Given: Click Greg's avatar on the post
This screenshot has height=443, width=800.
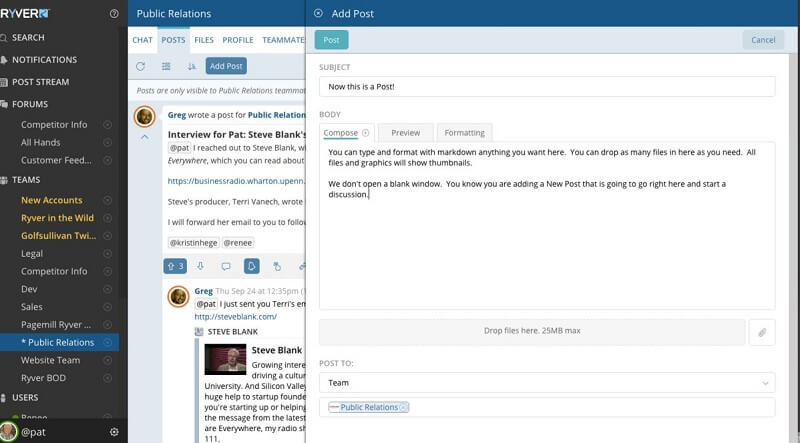Looking at the screenshot, I should click(145, 116).
